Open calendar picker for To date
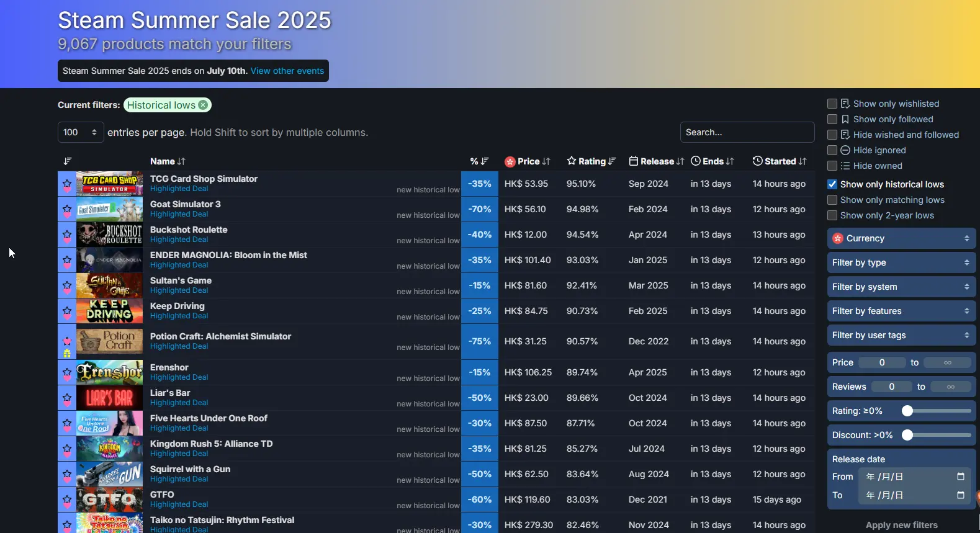 [961, 495]
